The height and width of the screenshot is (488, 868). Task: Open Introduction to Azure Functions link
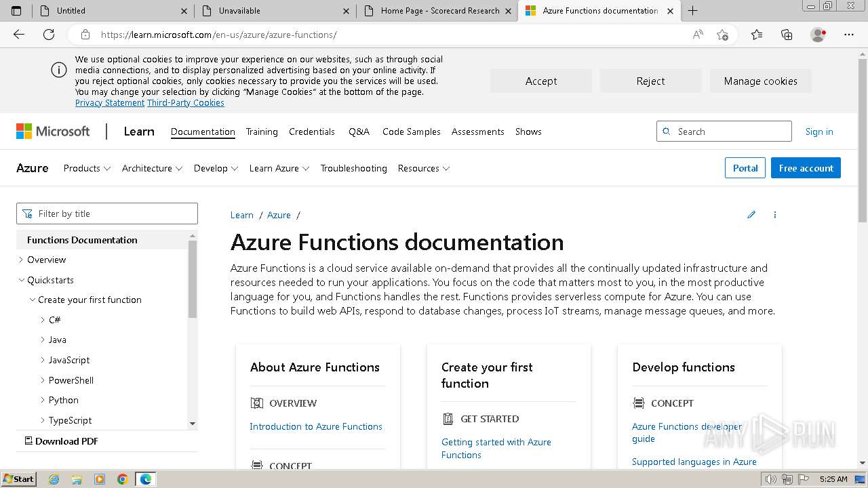[315, 426]
